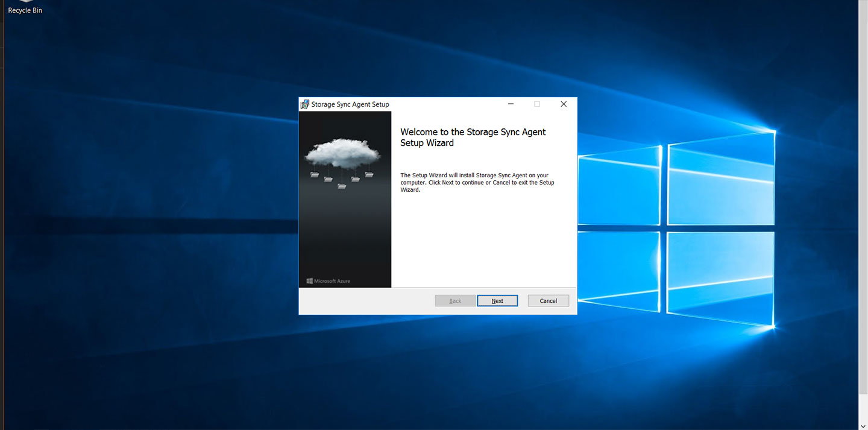The height and width of the screenshot is (430, 868).
Task: Minimize the Storage Sync Agent Setup window
Action: [x=511, y=104]
